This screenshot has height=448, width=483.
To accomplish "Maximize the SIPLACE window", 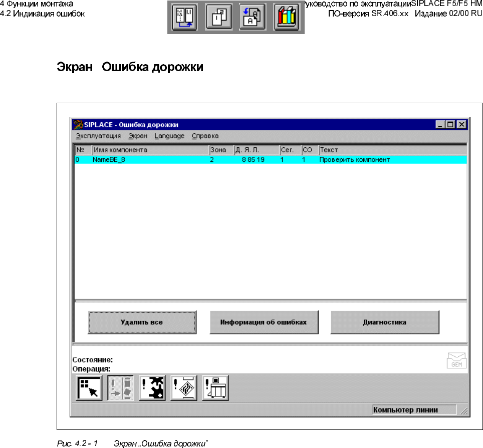I will pyautogui.click(x=450, y=124).
